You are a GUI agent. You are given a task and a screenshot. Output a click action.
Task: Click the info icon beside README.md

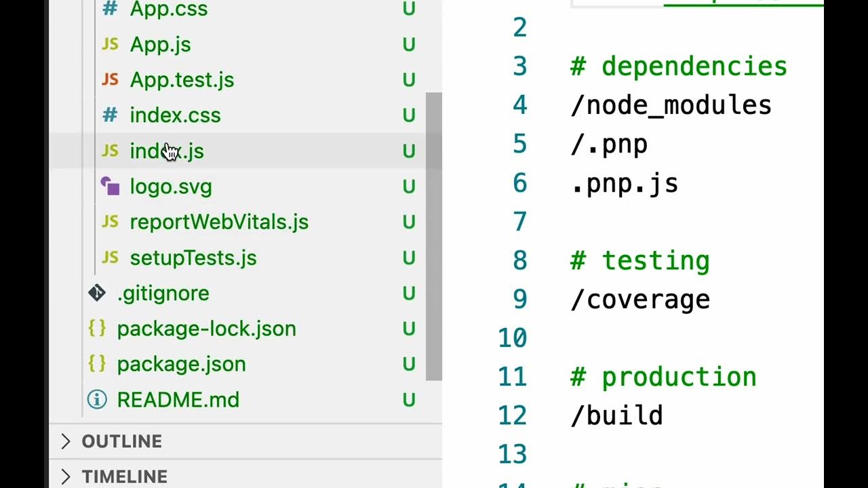pos(97,400)
